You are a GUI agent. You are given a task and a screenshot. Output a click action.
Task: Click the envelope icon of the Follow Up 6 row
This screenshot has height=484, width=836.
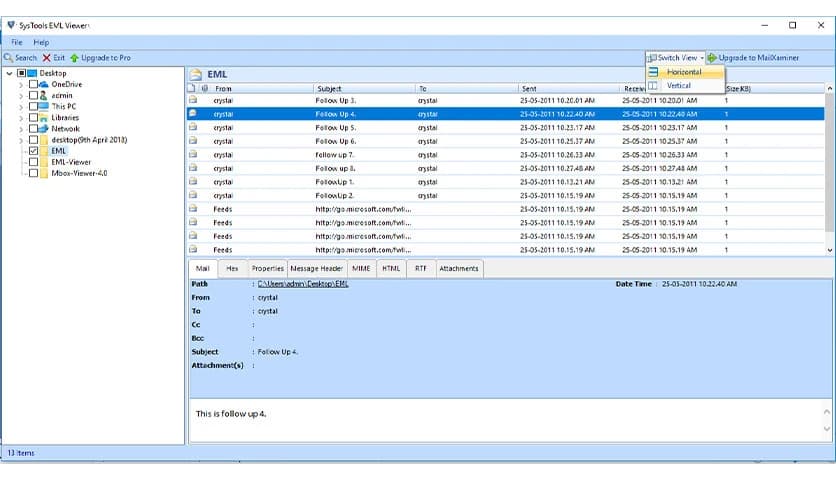click(x=193, y=141)
